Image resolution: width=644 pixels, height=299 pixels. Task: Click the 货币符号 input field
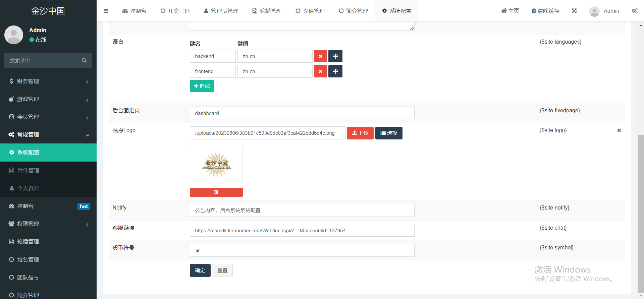302,250
